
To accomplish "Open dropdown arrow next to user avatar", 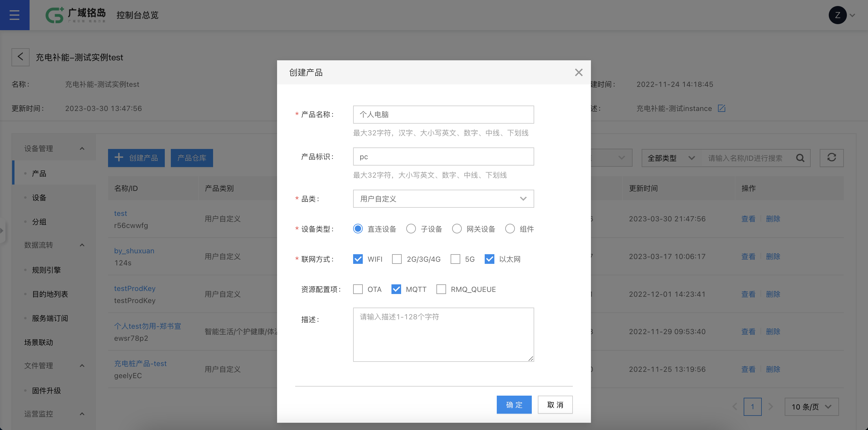I will tap(852, 15).
